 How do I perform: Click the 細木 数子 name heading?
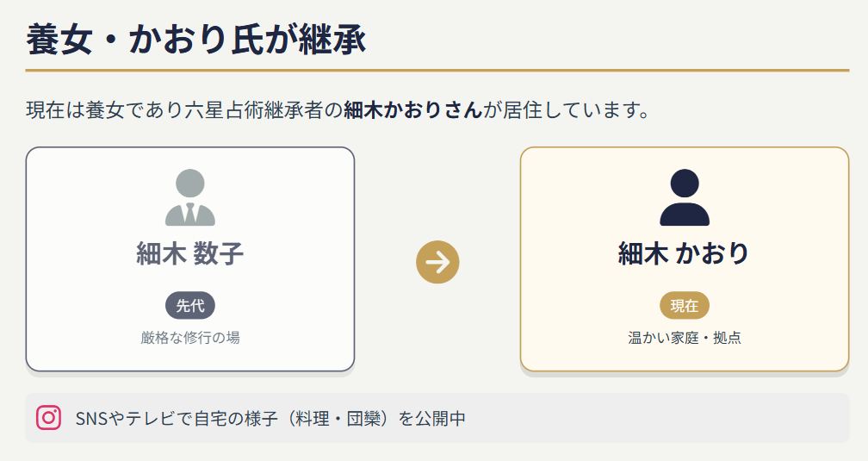click(x=189, y=253)
